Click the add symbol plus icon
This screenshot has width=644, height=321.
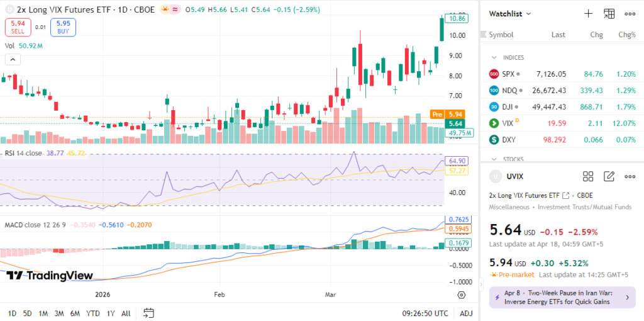[588, 13]
